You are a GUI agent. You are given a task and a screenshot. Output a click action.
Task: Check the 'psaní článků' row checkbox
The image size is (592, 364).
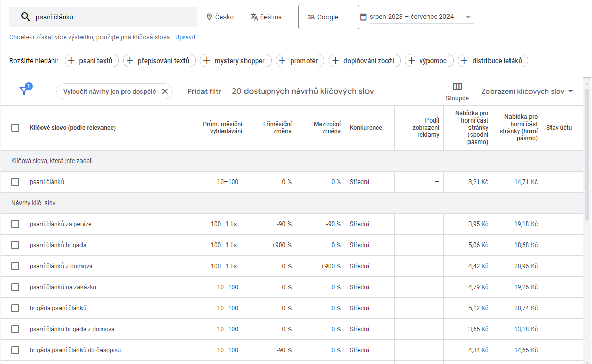pos(15,182)
